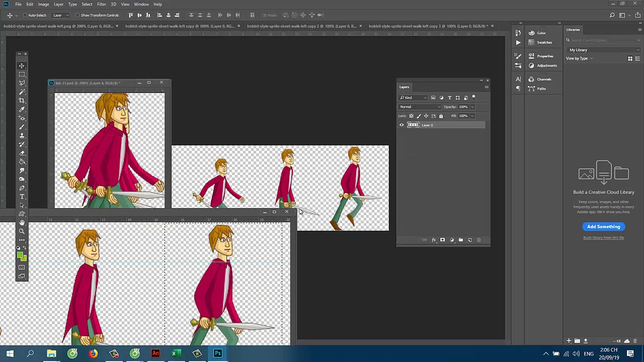
Task: Select the Spot Healing Brush tool
Action: [22, 118]
